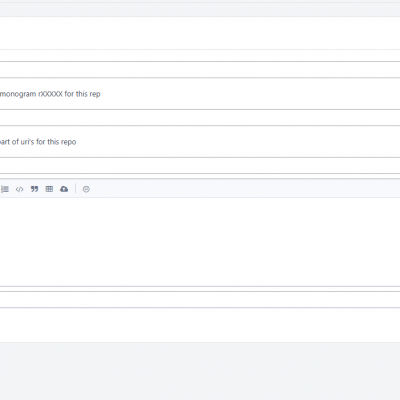Insert a table using the grid icon

(x=49, y=189)
